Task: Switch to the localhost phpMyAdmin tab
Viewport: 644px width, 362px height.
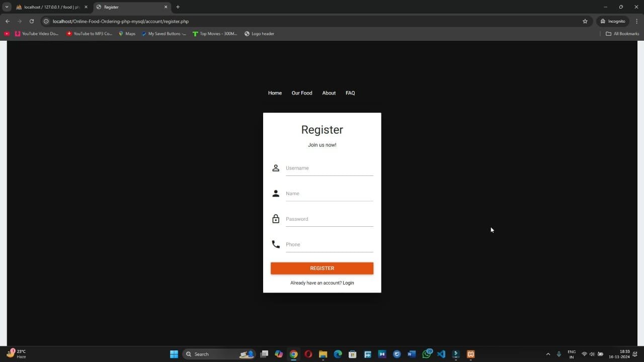Action: coord(50,7)
